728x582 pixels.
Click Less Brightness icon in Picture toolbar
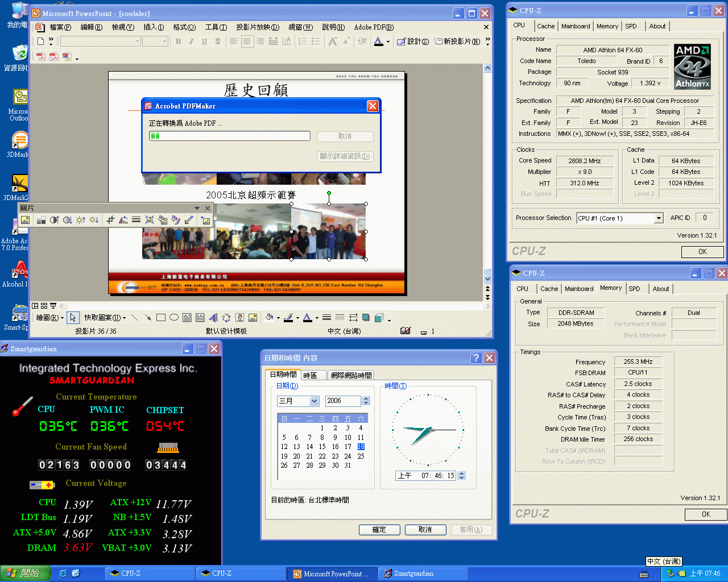(94, 220)
